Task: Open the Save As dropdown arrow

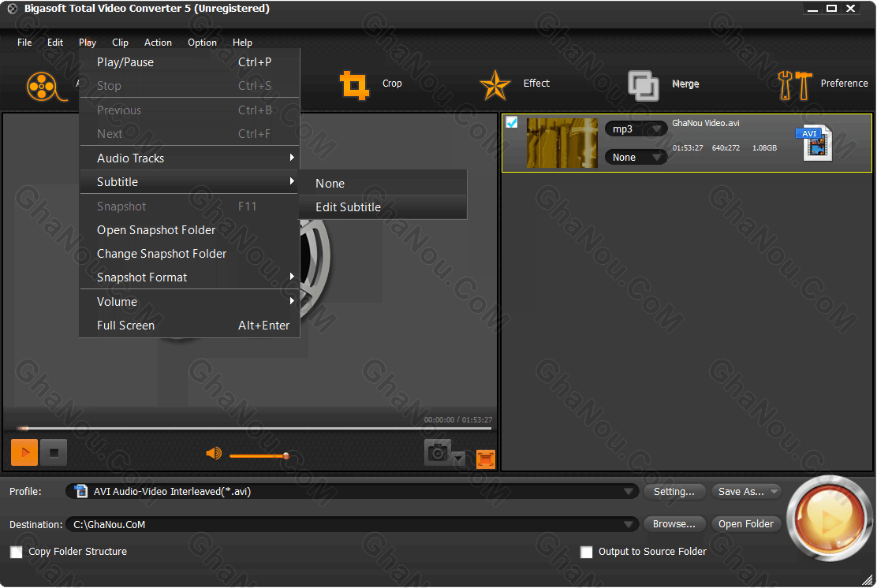Action: [x=774, y=491]
